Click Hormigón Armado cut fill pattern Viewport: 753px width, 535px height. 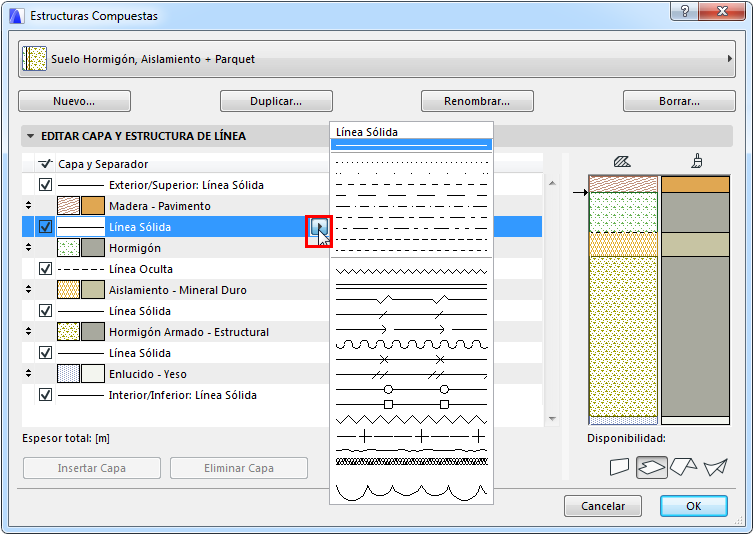tap(68, 332)
